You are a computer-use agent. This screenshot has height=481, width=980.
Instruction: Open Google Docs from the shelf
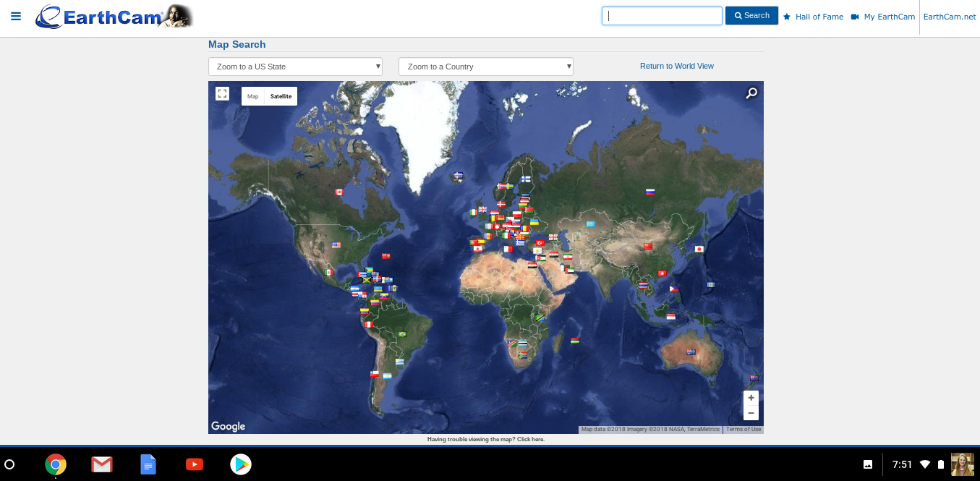pos(148,464)
